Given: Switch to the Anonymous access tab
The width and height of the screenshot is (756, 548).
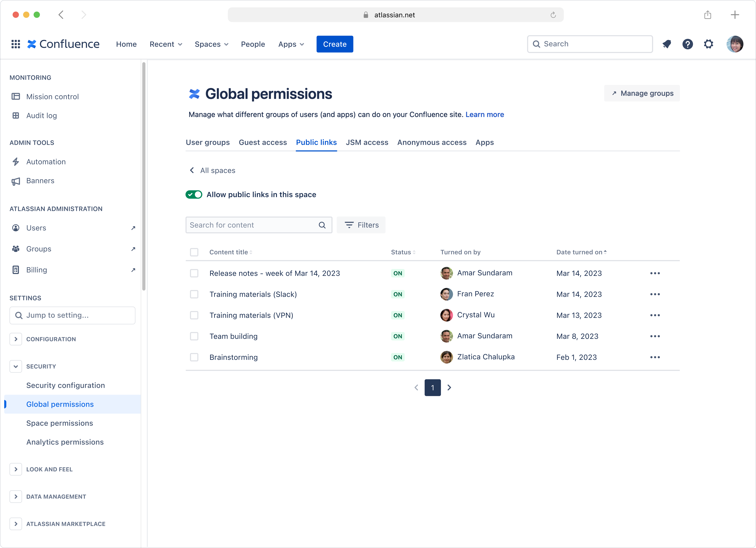Looking at the screenshot, I should (x=432, y=142).
